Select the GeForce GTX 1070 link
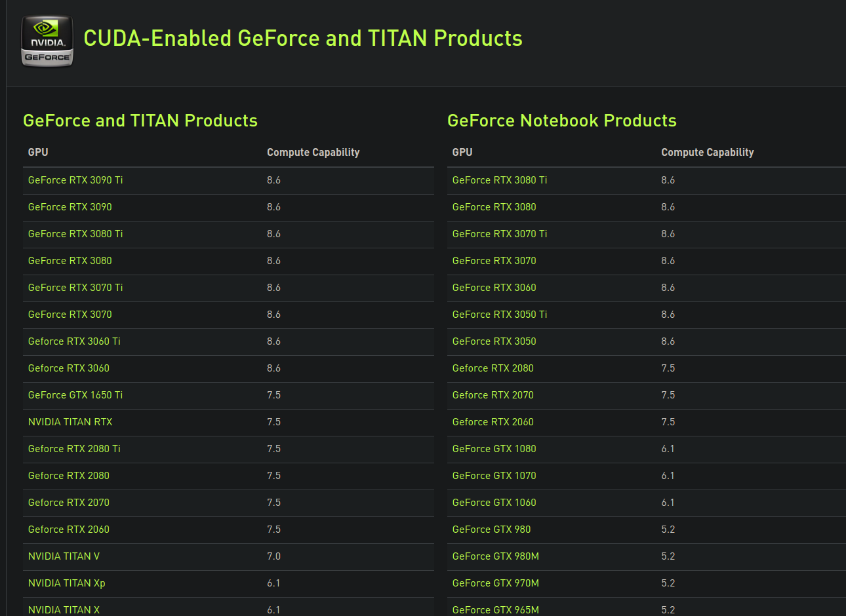This screenshot has height=616, width=846. [494, 476]
